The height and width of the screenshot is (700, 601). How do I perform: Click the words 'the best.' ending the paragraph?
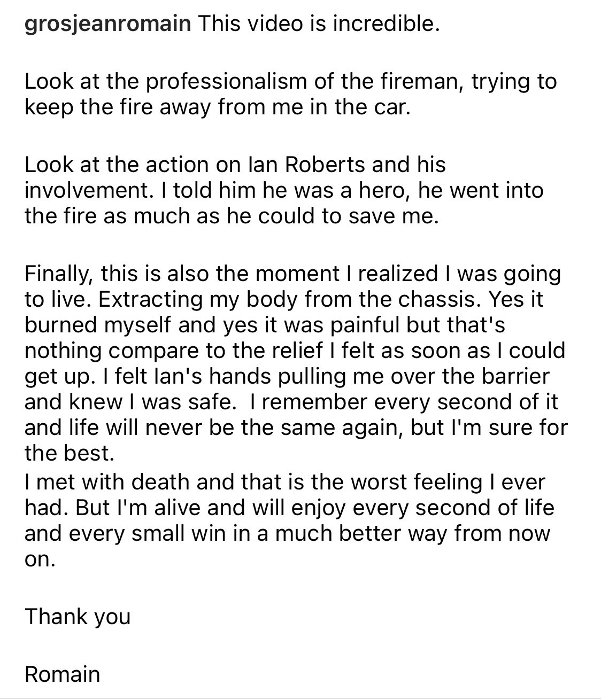(x=70, y=454)
